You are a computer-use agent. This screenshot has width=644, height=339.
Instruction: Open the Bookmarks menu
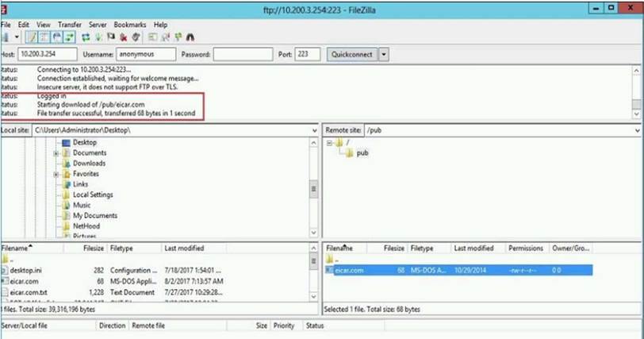pyautogui.click(x=129, y=25)
